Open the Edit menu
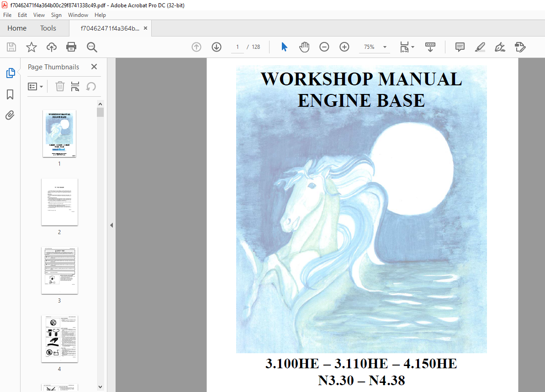This screenshot has height=392, width=545. point(22,15)
